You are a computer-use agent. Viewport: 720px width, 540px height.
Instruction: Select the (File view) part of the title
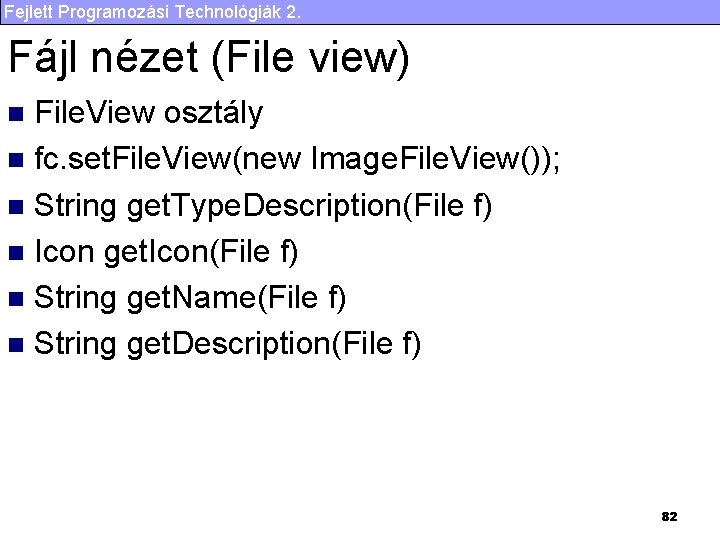click(310, 59)
